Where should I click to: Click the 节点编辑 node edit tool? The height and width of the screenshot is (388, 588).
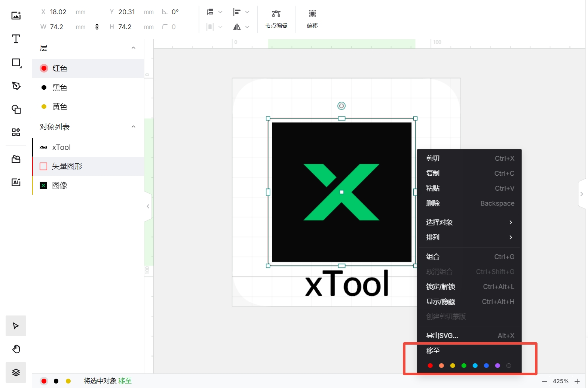pyautogui.click(x=276, y=19)
